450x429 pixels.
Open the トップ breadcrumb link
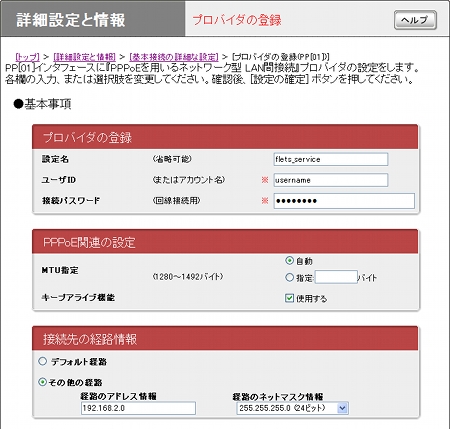(x=27, y=57)
